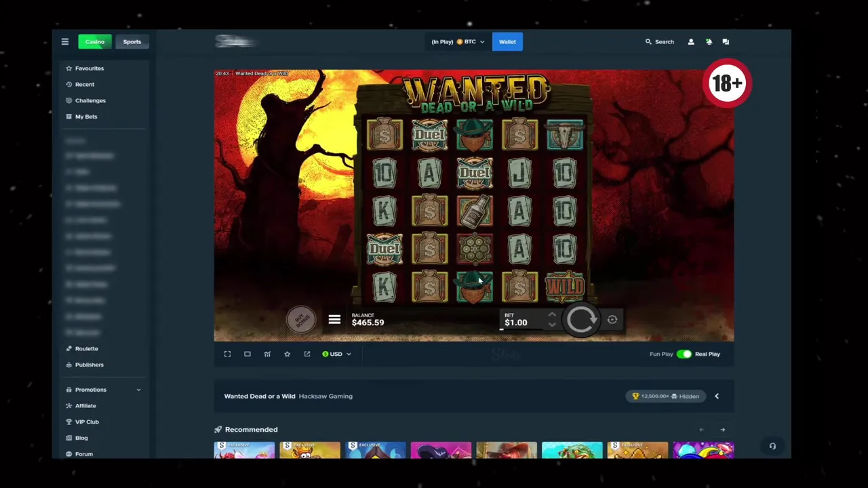This screenshot has width=868, height=488.
Task: Switch to the Casino tab
Action: click(94, 42)
